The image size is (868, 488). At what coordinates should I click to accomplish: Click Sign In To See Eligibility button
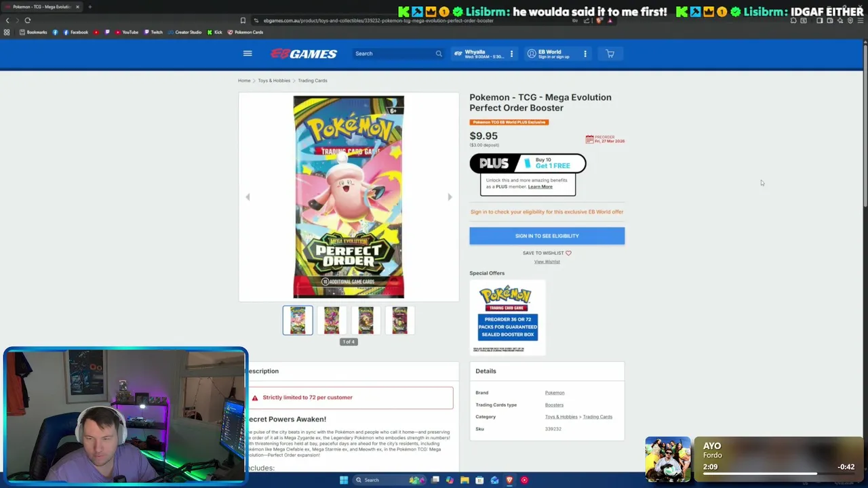point(547,236)
